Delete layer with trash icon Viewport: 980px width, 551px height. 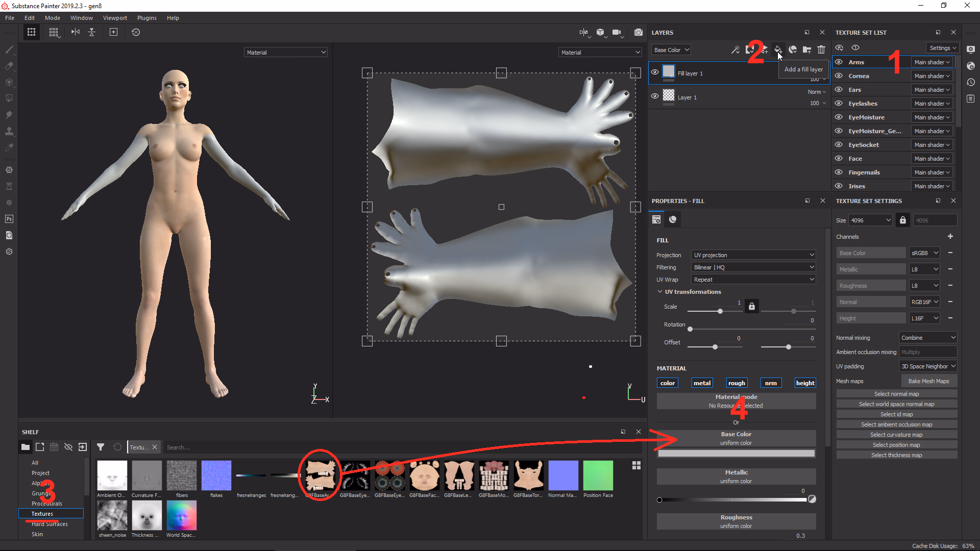coord(821,49)
